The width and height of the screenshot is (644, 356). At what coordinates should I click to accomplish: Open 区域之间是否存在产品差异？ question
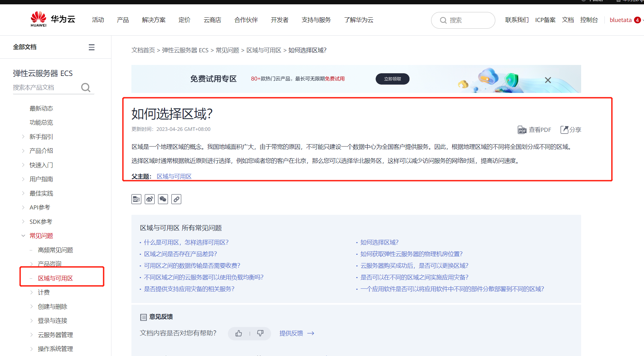point(180,254)
